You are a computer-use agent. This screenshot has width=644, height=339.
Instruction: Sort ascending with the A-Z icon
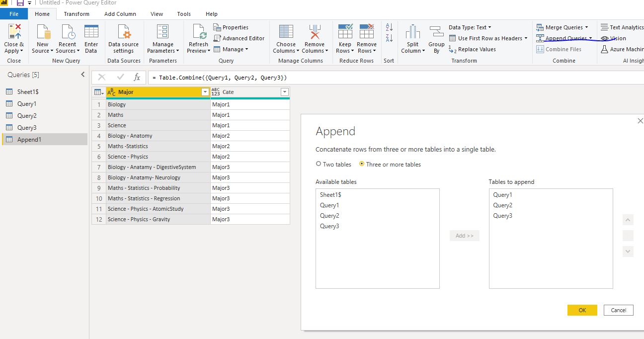[389, 27]
